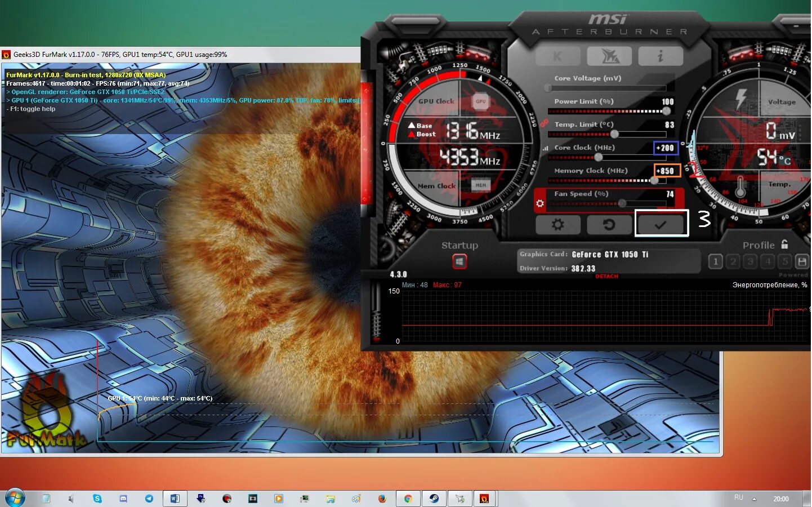
Task: Click the Power Limit value 100
Action: 667,102
